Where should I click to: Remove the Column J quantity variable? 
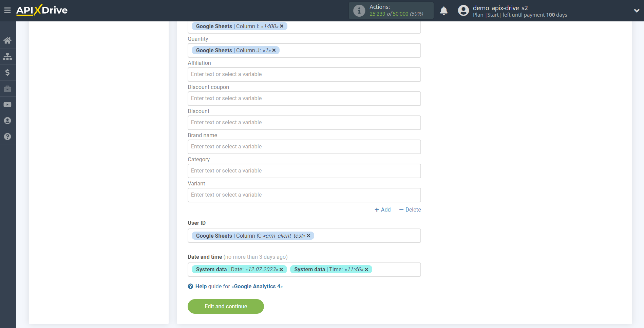(x=274, y=50)
